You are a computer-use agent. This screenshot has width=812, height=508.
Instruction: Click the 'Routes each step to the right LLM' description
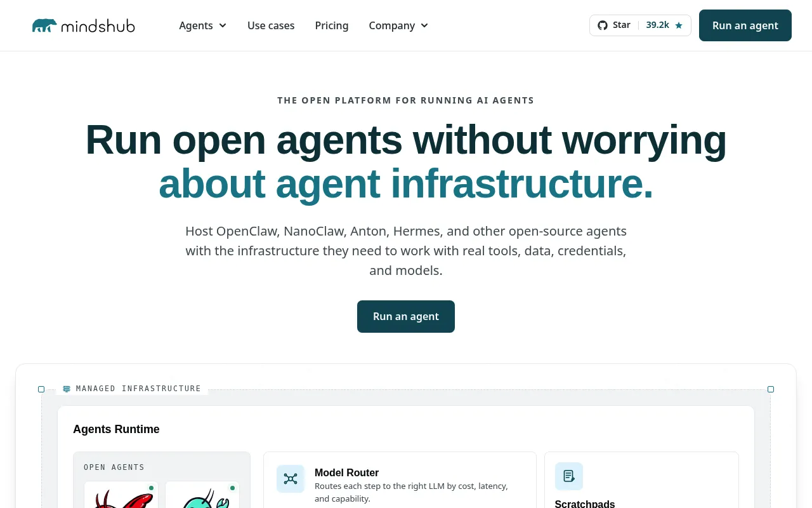click(411, 492)
